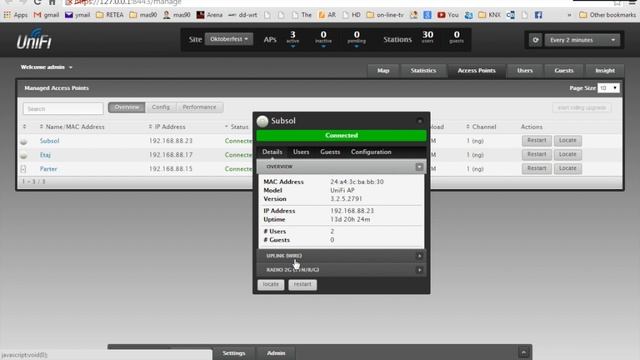Sort by the Channel column
640x360 pixels.
(481, 127)
